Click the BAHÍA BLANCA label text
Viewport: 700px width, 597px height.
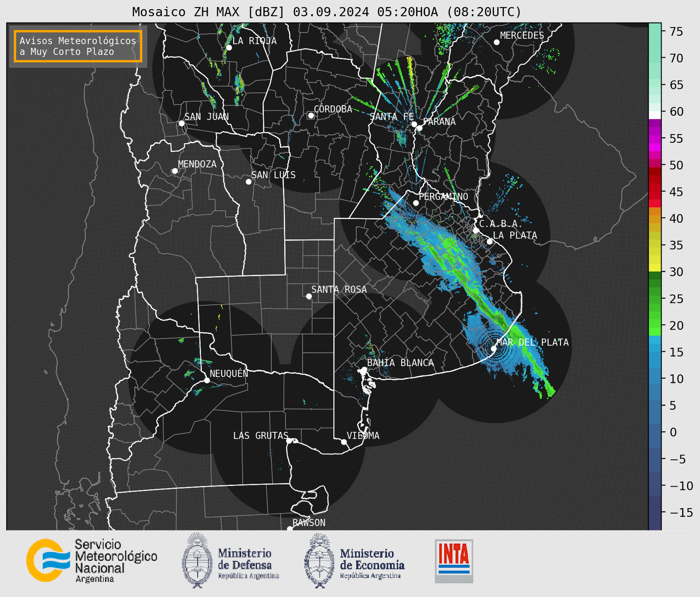[400, 363]
